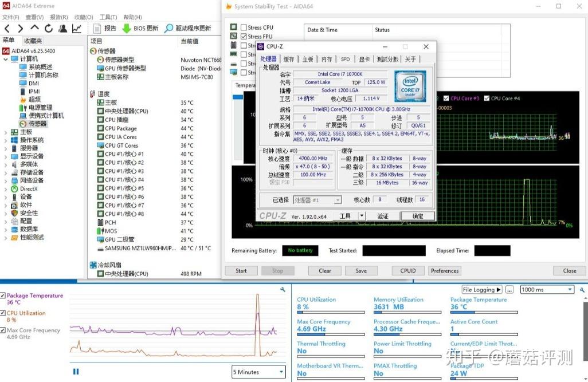Pause the sensor graph with the pause icon
Screen dimensions: 588x382
(x=76, y=371)
